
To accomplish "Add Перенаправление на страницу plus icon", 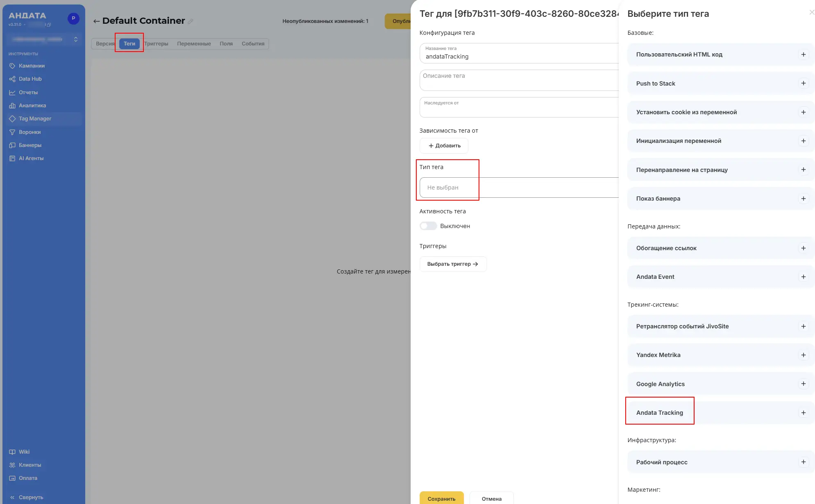I will coord(803,170).
